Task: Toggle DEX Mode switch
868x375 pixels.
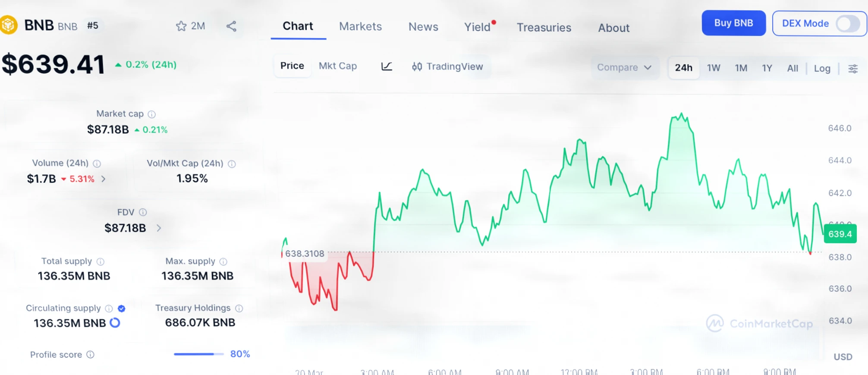Action: (848, 23)
